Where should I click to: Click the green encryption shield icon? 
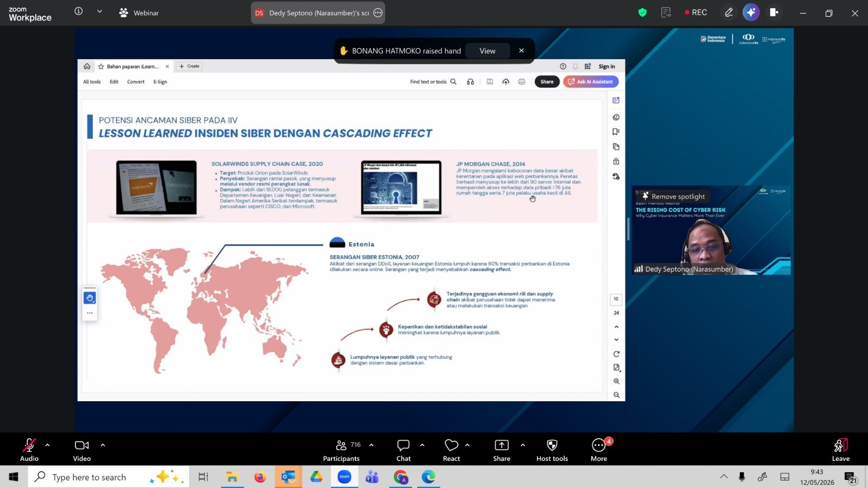coord(643,12)
